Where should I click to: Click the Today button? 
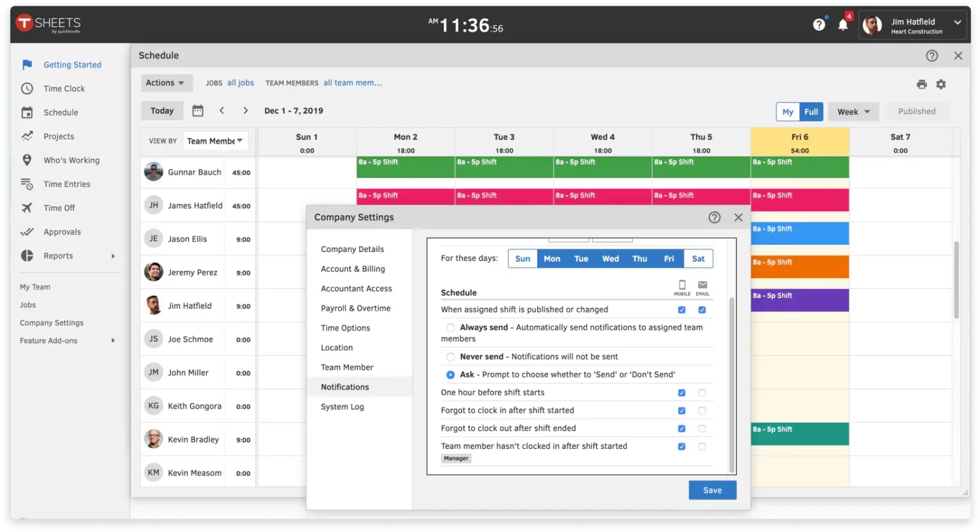click(x=162, y=110)
